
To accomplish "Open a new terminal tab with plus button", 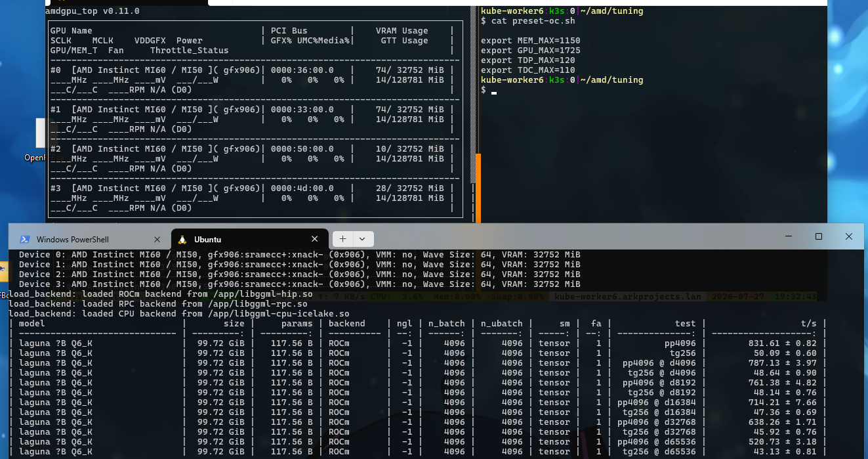I will (342, 239).
